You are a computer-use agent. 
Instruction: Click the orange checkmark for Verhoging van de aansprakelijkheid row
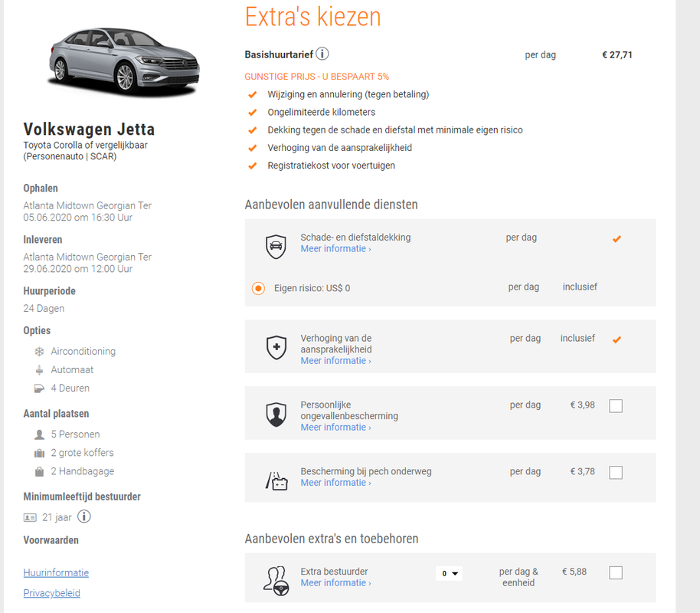(617, 340)
